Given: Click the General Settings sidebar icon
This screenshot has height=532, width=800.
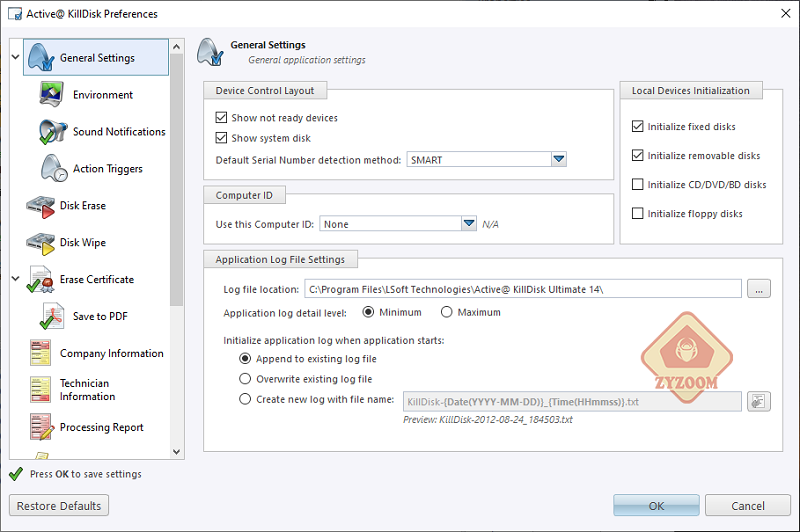Looking at the screenshot, I should click(41, 57).
